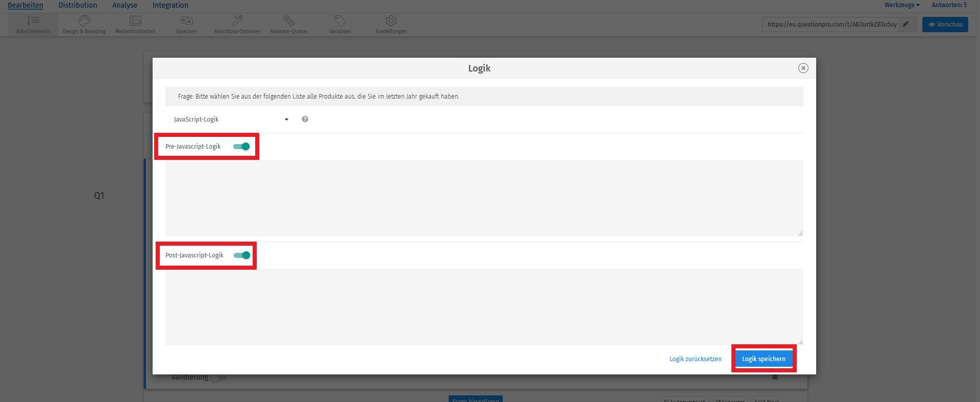Click the help question mark icon
The image size is (980, 402).
305,119
